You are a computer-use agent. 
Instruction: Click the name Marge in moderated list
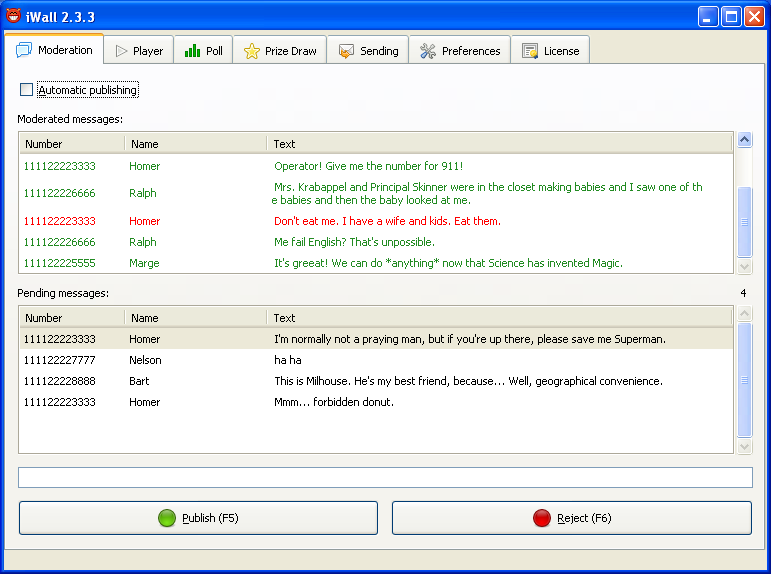click(144, 263)
